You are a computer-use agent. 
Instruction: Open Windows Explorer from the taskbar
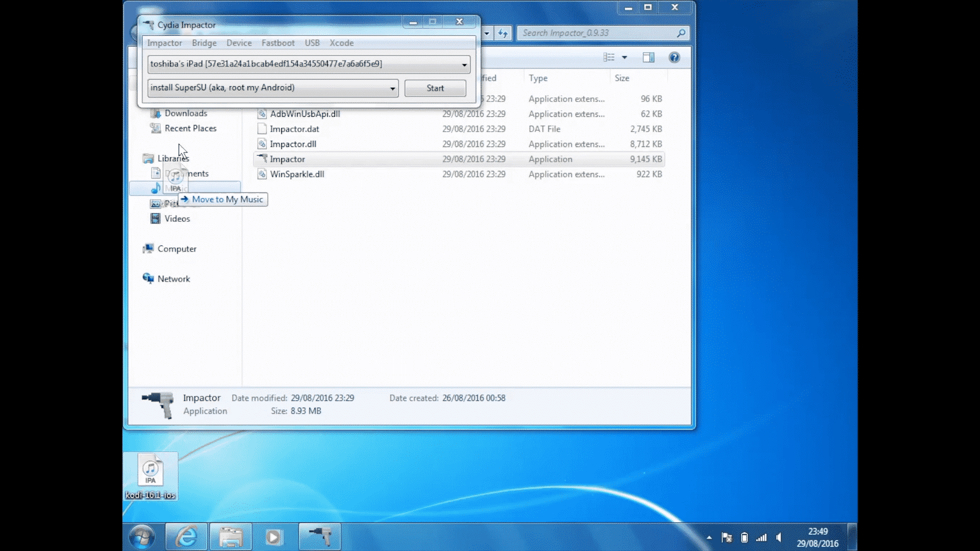tap(230, 537)
